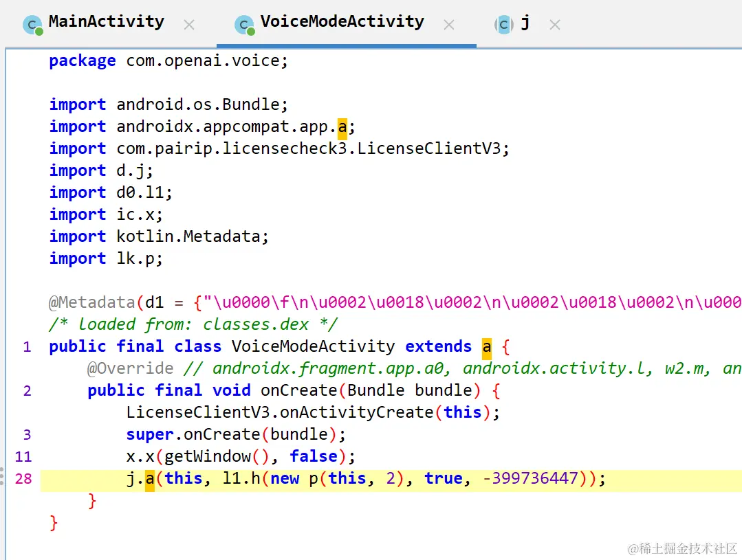This screenshot has height=560, width=742.
Task: Open the j class tab
Action: (x=525, y=22)
